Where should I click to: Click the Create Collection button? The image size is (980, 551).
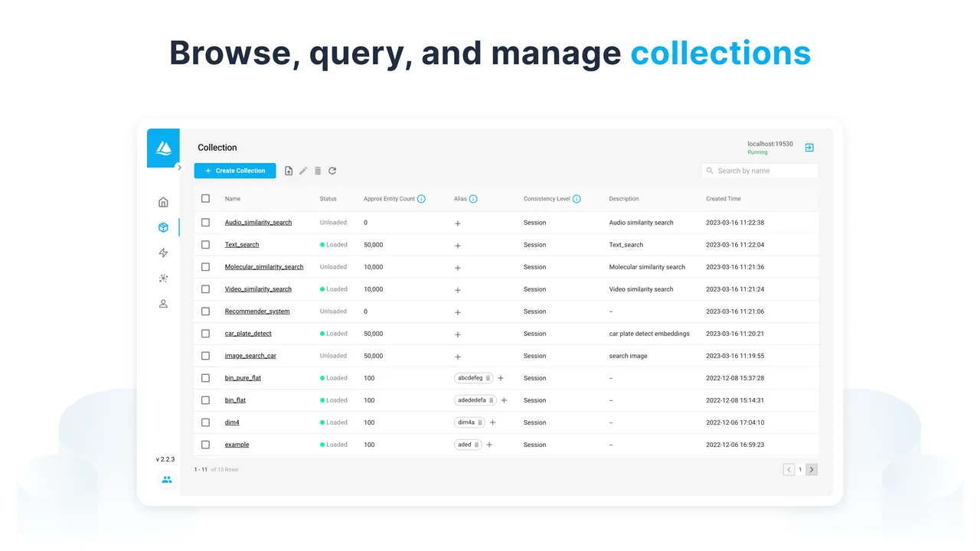tap(235, 171)
